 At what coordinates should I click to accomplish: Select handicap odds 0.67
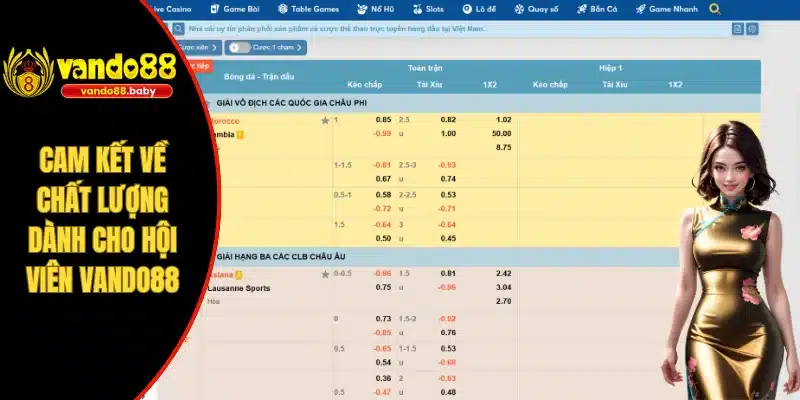(383, 179)
